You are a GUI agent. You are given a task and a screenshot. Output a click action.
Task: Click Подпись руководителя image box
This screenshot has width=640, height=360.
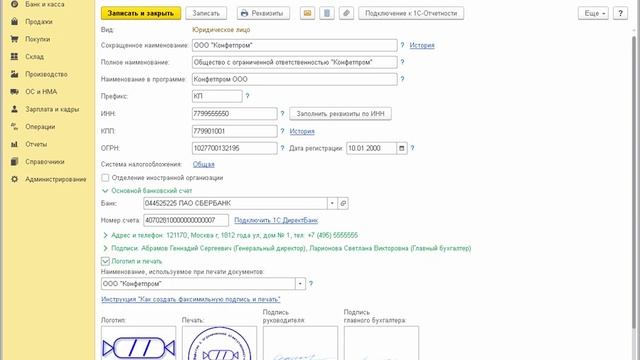(x=300, y=343)
